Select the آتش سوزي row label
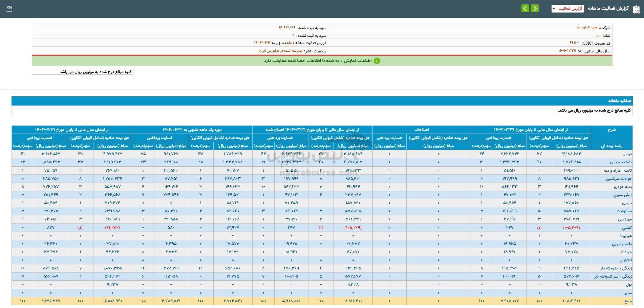 pos(622,195)
